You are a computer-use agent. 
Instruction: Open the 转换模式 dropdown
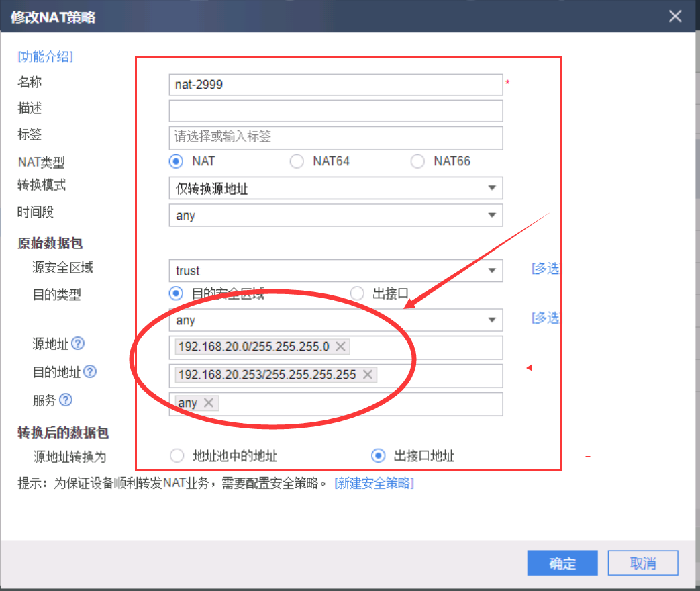pos(336,188)
